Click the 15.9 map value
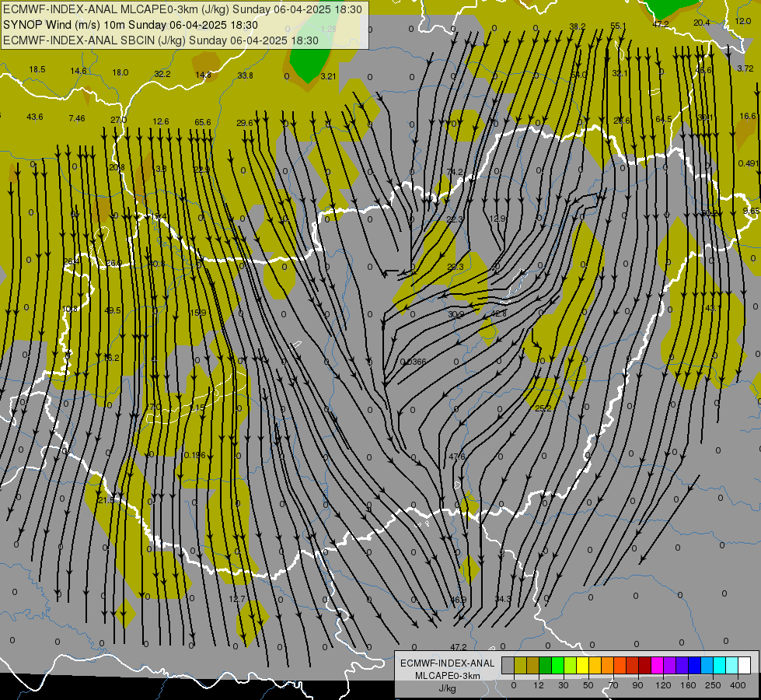 coord(198,313)
